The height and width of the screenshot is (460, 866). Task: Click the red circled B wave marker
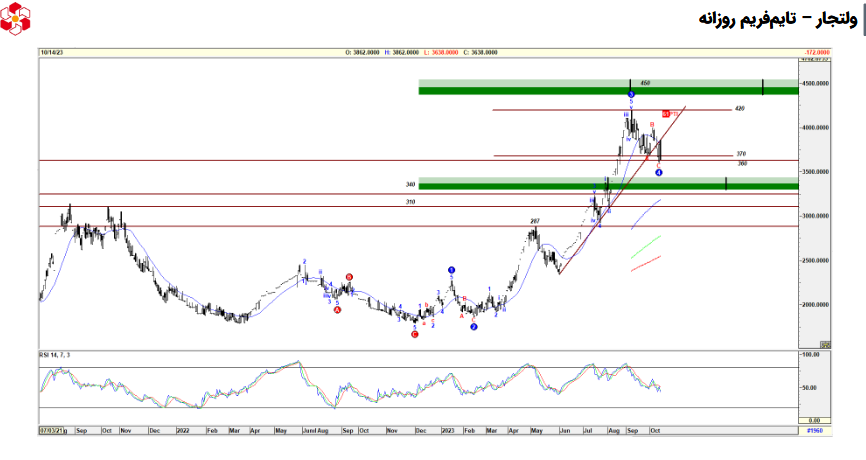pyautogui.click(x=349, y=277)
